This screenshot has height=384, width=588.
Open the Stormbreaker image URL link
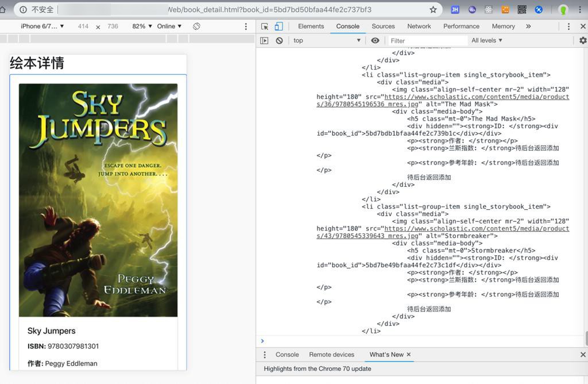[443, 232]
